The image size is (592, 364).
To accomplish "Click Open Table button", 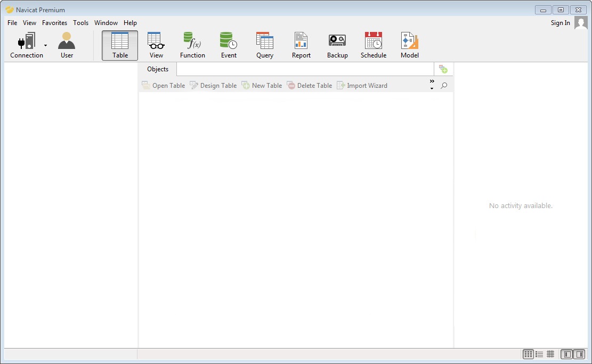I will click(x=164, y=86).
